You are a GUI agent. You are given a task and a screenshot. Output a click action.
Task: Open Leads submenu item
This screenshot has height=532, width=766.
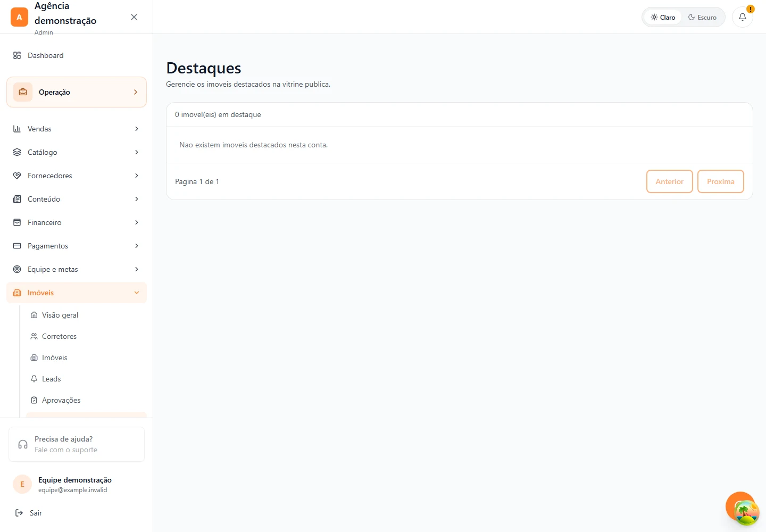click(86, 379)
